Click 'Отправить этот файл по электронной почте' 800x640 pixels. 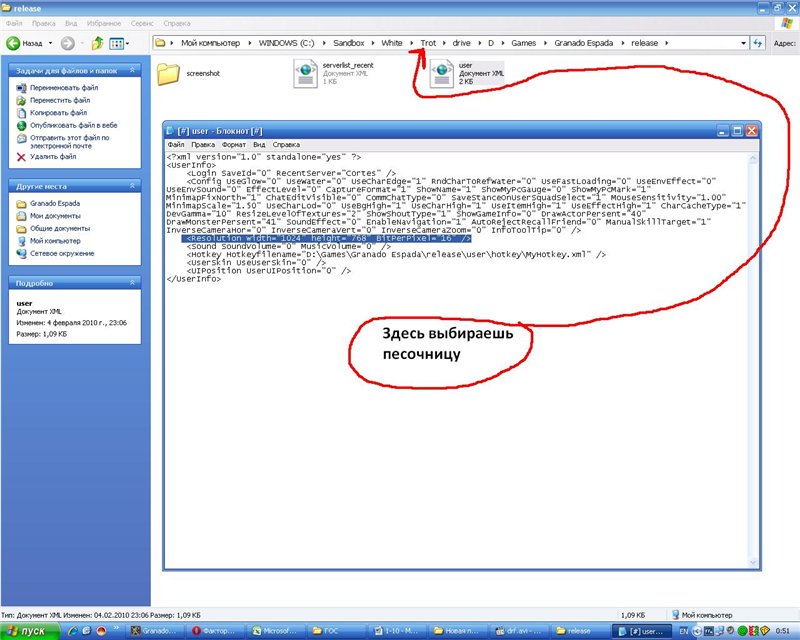(69, 141)
